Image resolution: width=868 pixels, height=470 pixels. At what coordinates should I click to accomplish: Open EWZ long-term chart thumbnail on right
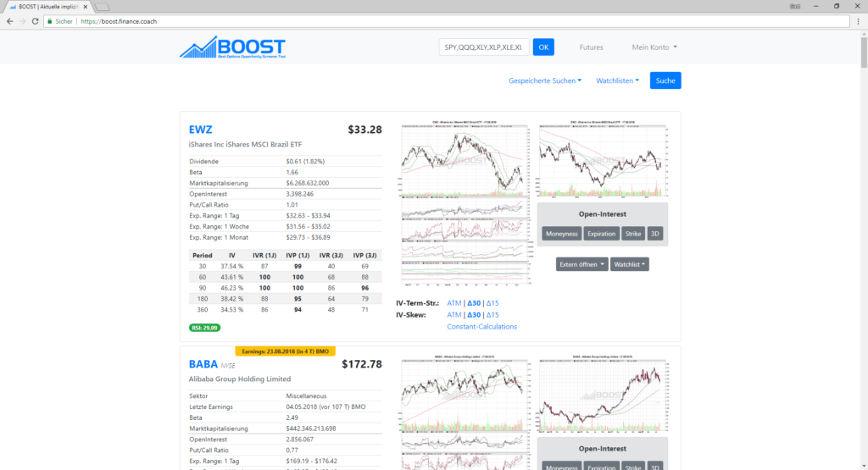tap(603, 158)
